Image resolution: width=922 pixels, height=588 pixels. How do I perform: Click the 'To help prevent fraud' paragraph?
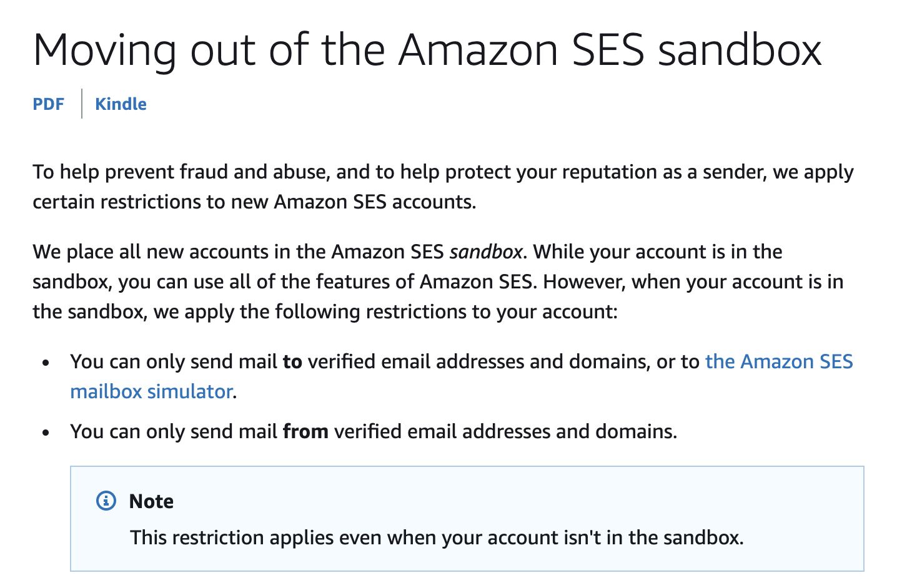coord(443,187)
